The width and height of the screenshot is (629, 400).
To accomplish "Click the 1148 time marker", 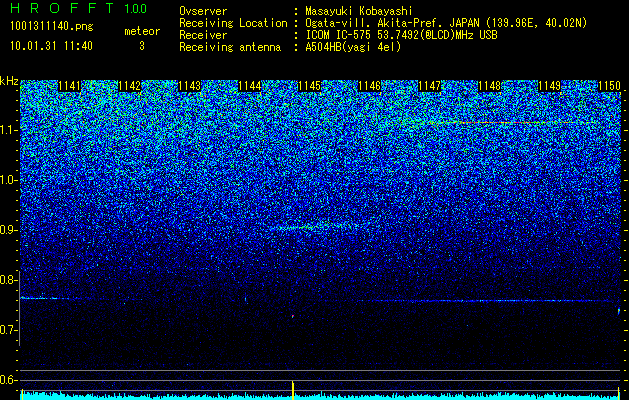I will click(x=489, y=86).
